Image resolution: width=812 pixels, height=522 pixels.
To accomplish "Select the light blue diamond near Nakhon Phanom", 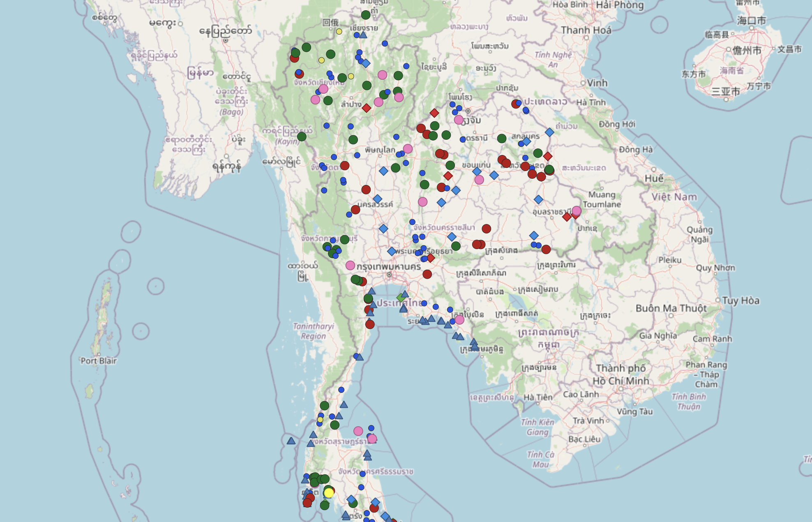I will 549,132.
